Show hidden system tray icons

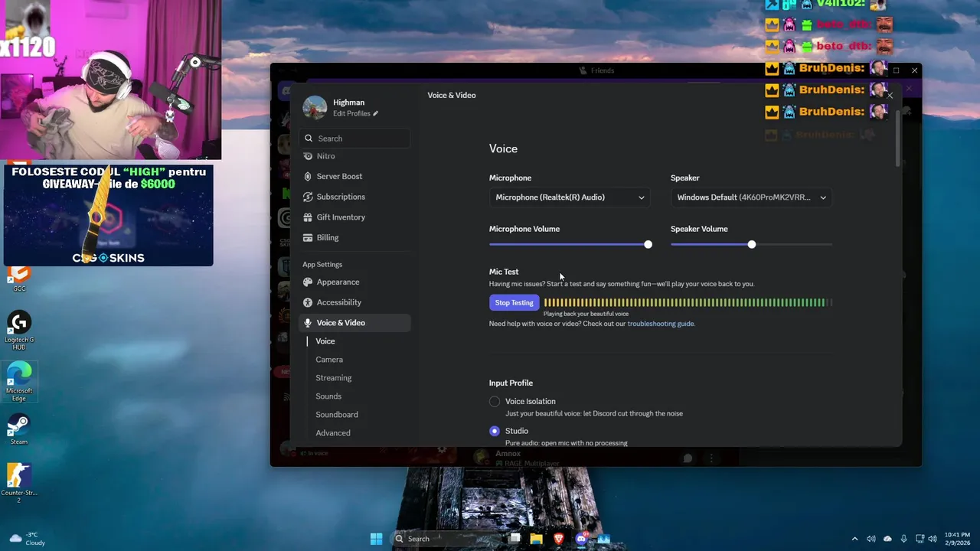click(855, 539)
